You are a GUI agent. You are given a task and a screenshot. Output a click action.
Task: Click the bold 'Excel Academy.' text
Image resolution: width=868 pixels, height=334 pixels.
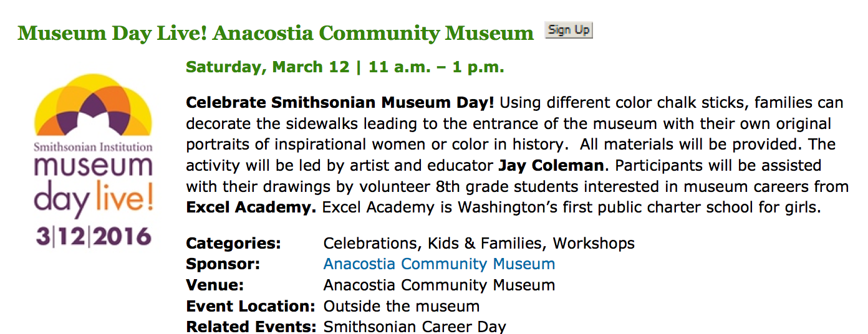click(251, 208)
